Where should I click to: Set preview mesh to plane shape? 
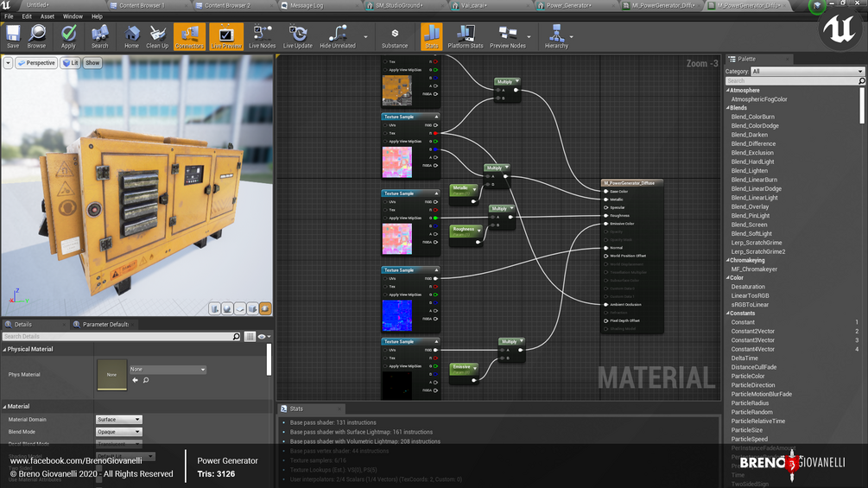[x=240, y=308]
